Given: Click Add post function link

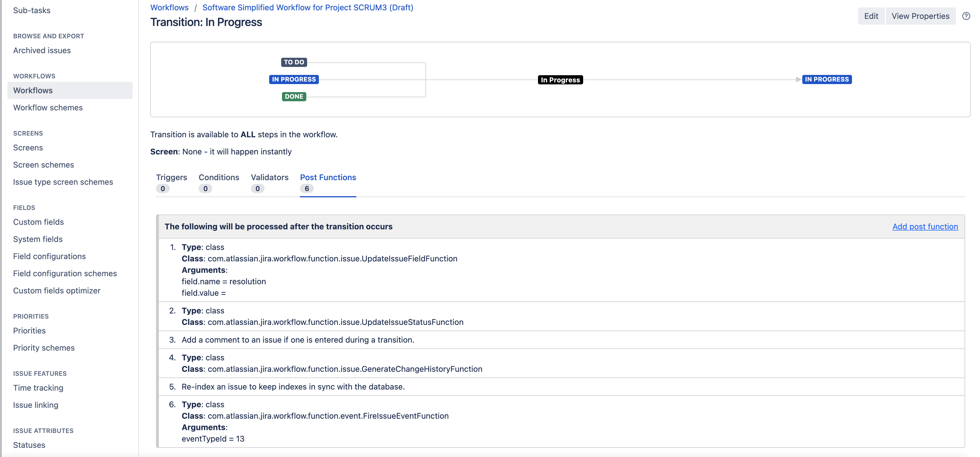Looking at the screenshot, I should tap(925, 226).
